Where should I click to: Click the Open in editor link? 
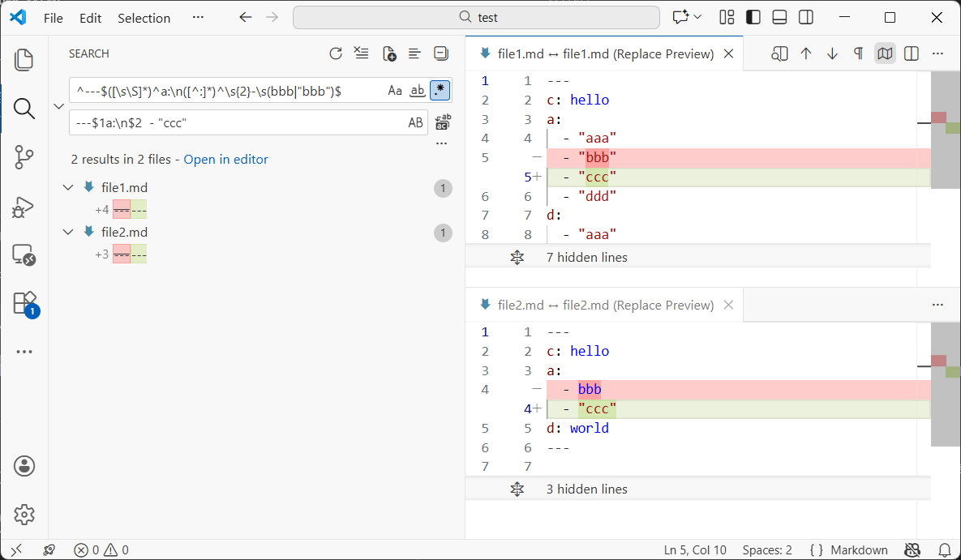225,160
